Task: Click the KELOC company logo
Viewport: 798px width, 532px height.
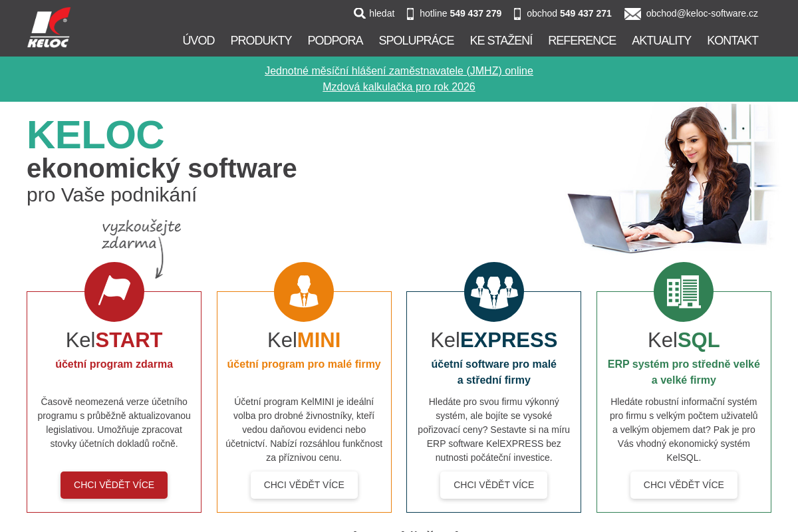Action: click(x=49, y=27)
